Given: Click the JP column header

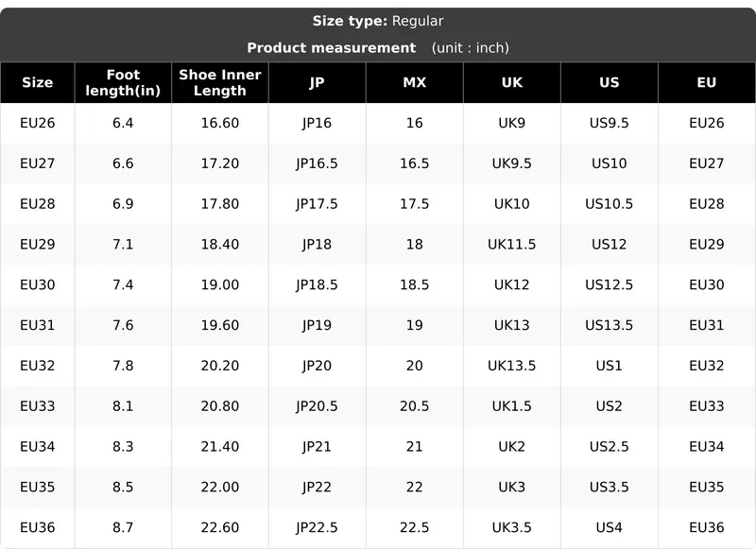Looking at the screenshot, I should pos(317,82).
